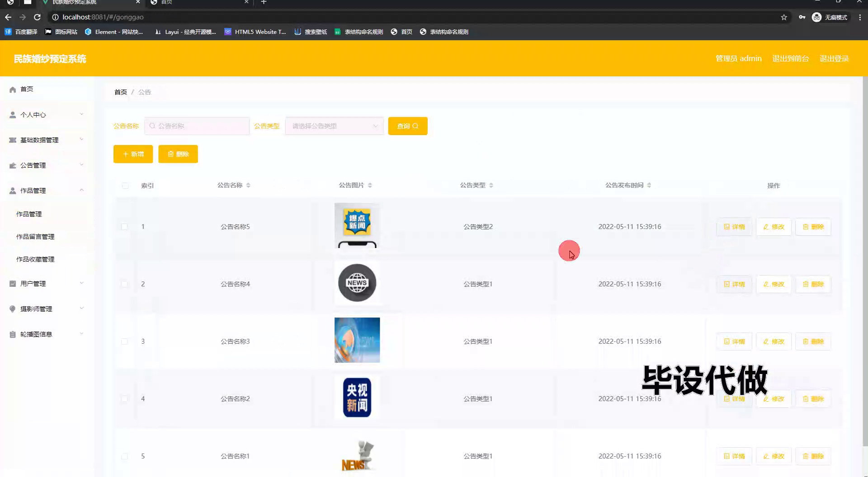Open the 百度翻译 bookmark

tap(21, 32)
